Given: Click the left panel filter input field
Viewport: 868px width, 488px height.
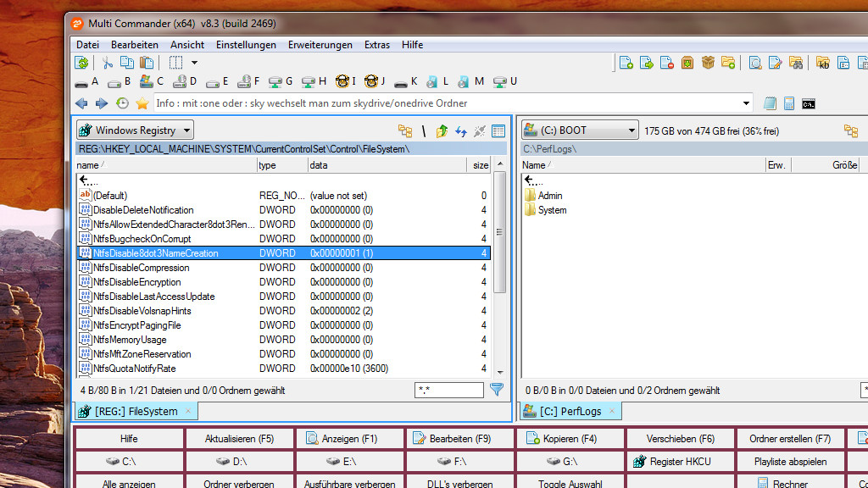Looking at the screenshot, I should coord(448,391).
